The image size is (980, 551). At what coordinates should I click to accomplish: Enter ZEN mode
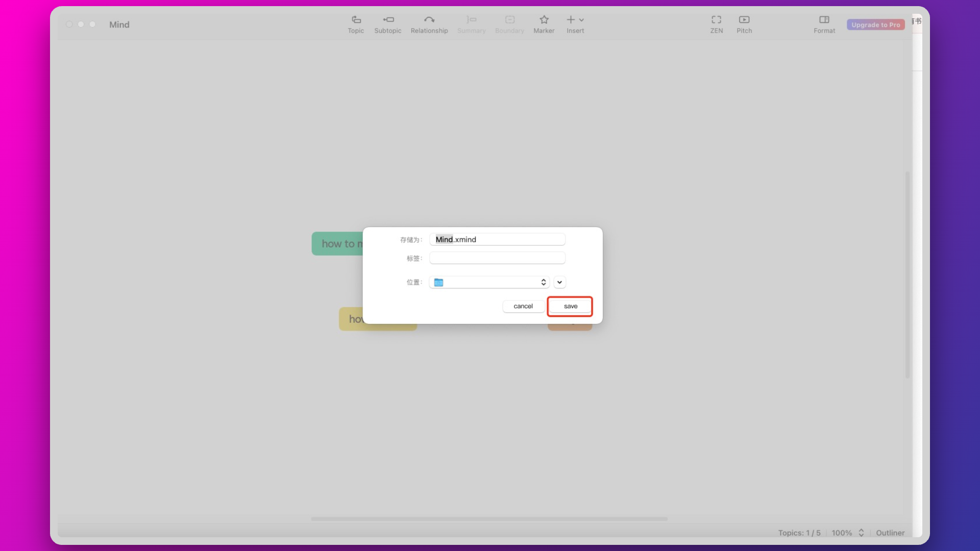[717, 24]
